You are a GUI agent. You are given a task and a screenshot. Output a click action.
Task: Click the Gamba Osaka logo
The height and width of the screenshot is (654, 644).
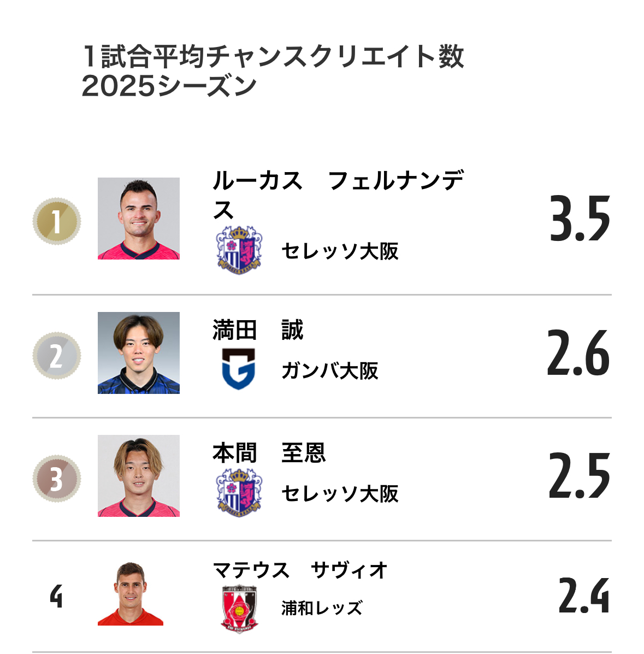pyautogui.click(x=239, y=369)
